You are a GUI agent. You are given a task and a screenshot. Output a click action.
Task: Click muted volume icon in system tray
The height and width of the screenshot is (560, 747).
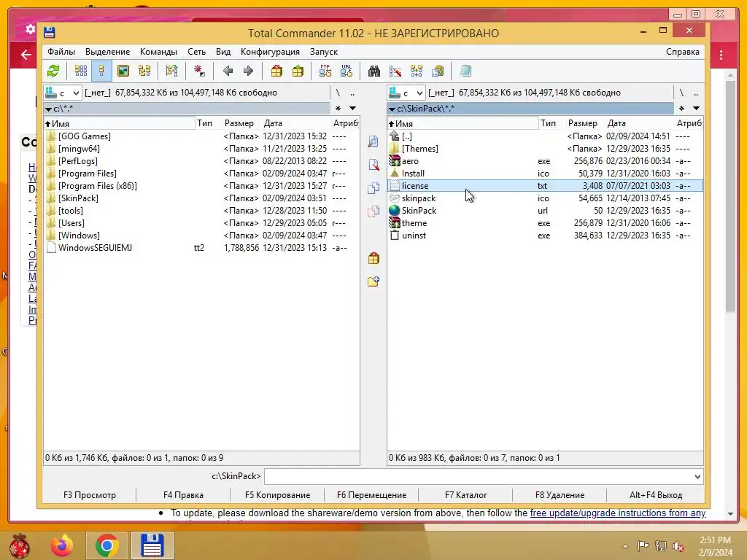pyautogui.click(x=678, y=545)
